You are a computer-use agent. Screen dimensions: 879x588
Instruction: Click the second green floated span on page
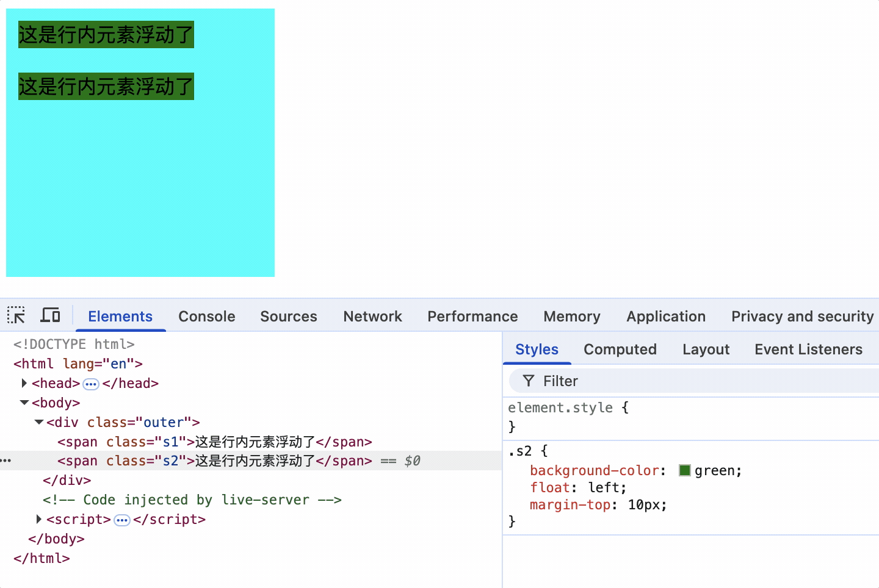click(x=106, y=87)
